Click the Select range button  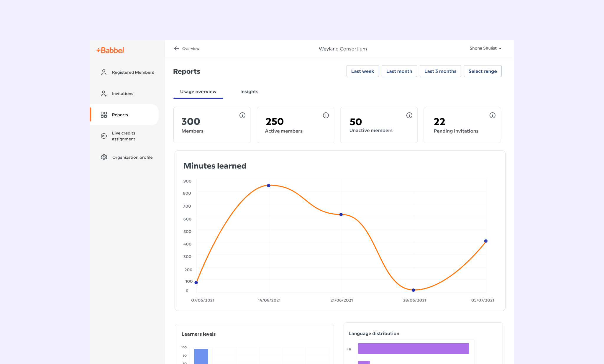click(482, 71)
